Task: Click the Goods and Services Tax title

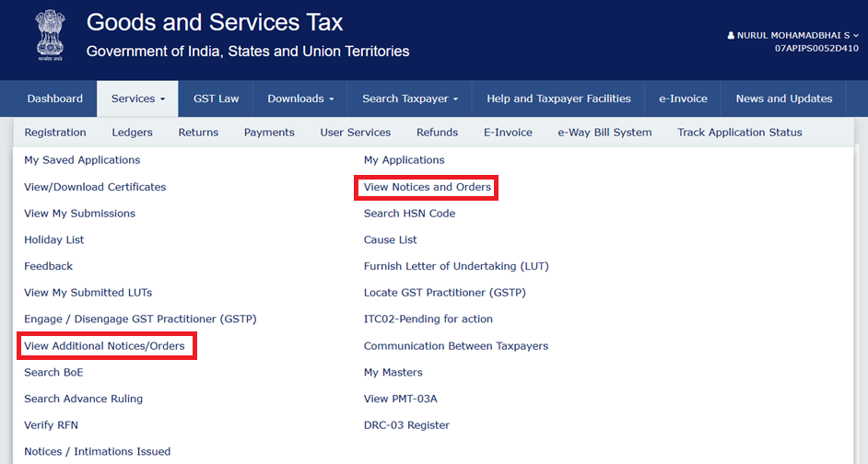Action: coord(215,22)
